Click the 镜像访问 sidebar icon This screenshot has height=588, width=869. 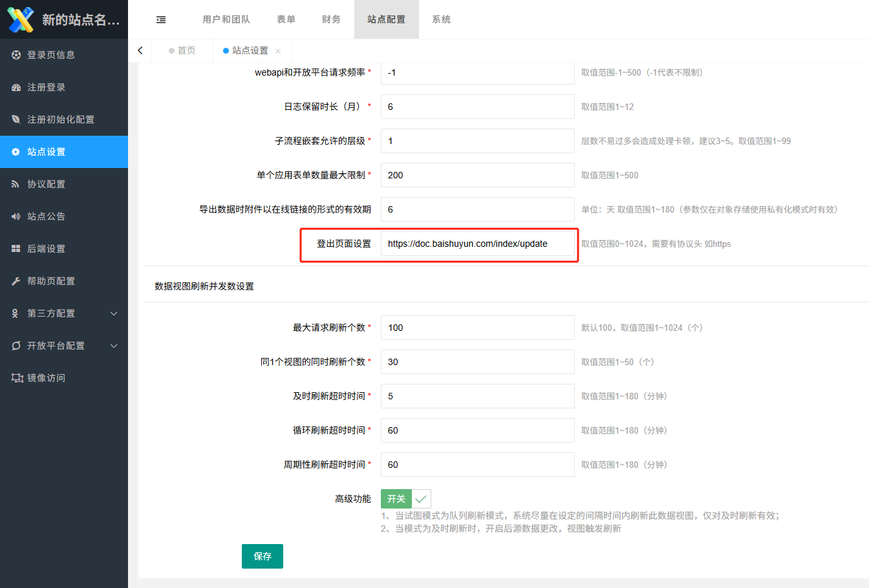[x=17, y=378]
